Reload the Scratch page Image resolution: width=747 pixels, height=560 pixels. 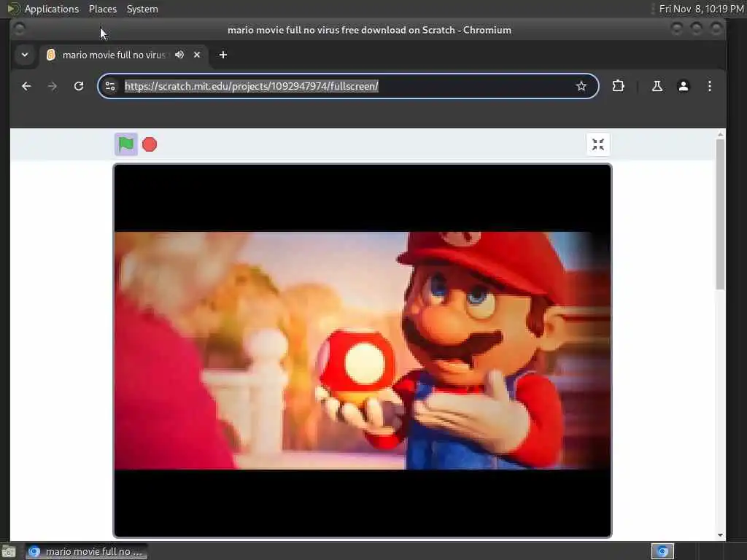(79, 86)
